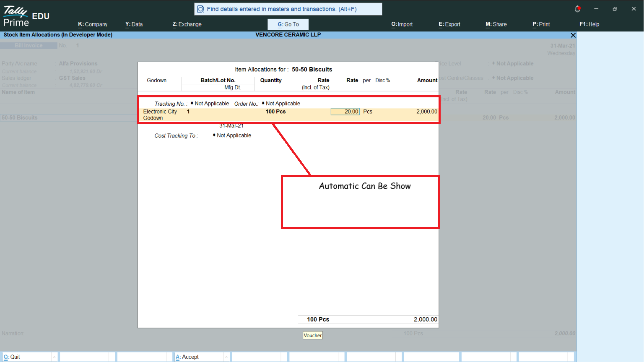Click the Narration field label
The height and width of the screenshot is (362, 644).
[13, 333]
